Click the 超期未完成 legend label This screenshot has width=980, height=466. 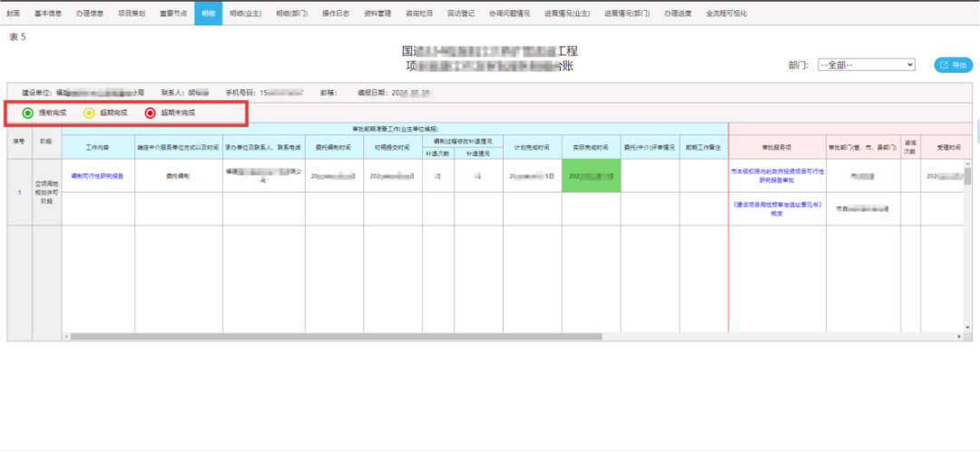coord(178,114)
